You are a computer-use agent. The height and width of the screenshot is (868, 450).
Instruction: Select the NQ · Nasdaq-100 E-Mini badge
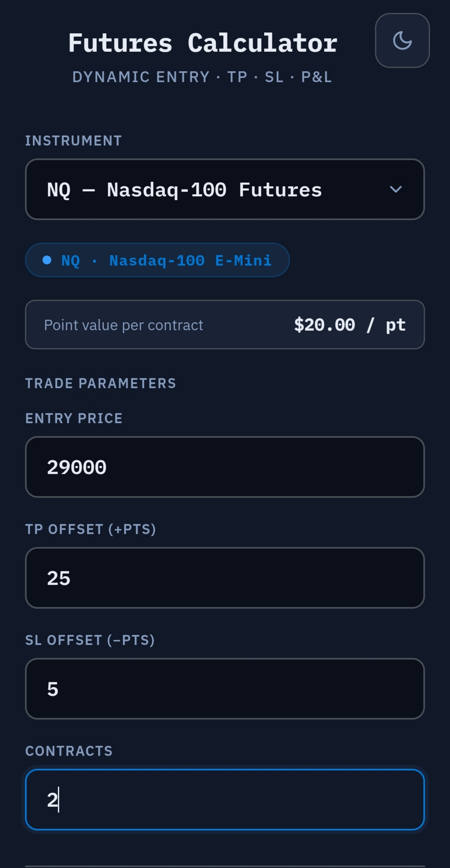pos(157,260)
